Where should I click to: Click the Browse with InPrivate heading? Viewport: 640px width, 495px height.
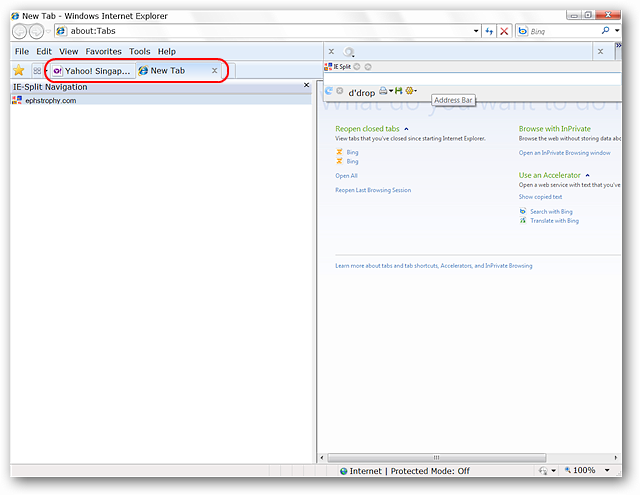pos(555,129)
